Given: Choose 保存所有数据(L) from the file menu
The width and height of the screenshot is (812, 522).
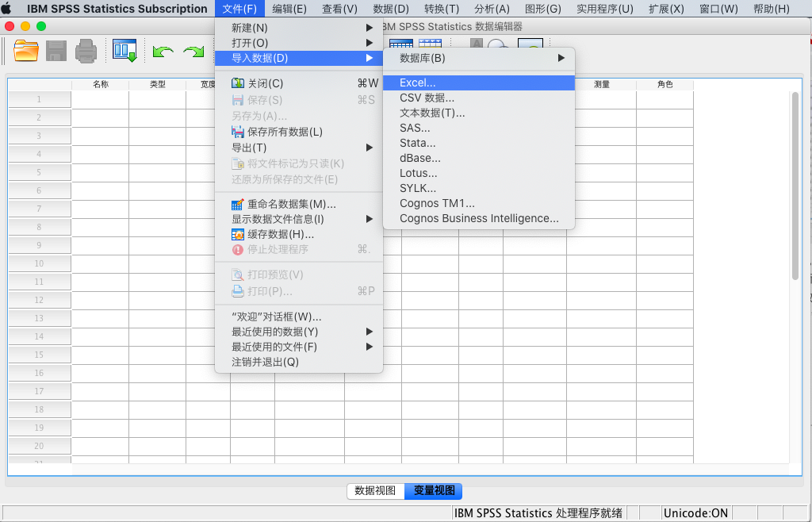Looking at the screenshot, I should pos(299,132).
